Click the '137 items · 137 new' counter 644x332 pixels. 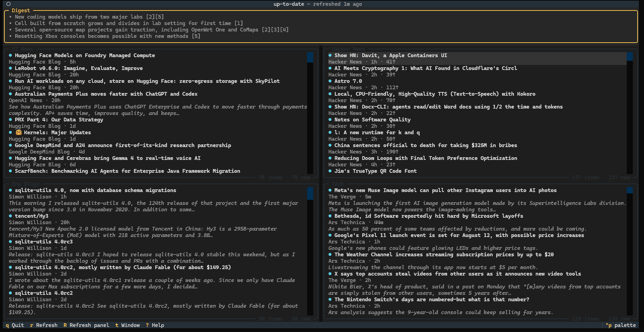(601, 177)
